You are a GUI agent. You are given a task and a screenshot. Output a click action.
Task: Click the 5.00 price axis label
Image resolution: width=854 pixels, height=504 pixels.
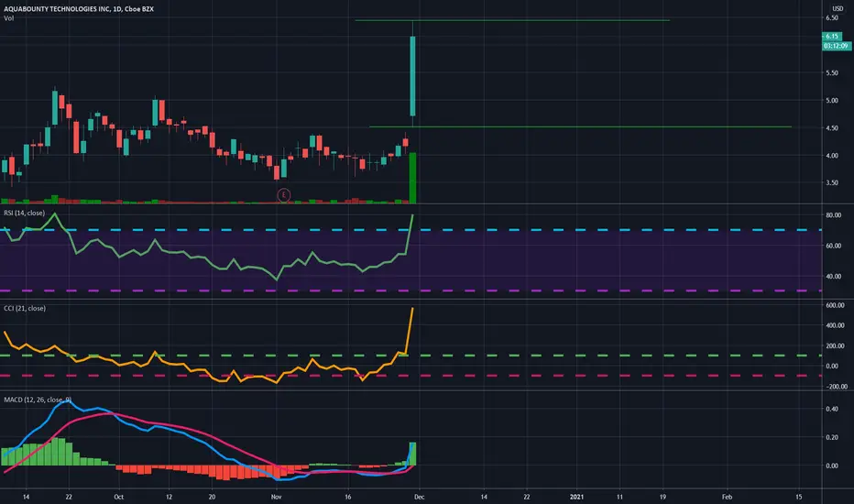tap(832, 101)
